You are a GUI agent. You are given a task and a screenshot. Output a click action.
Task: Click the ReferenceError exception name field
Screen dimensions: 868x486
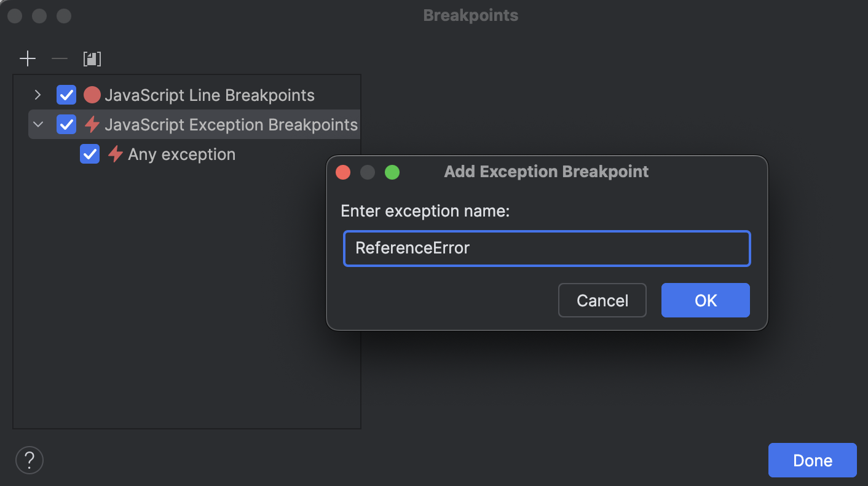tap(546, 248)
